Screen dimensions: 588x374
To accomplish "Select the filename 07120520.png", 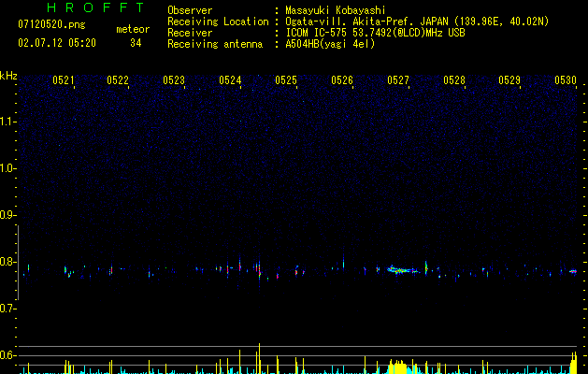I will (x=51, y=25).
